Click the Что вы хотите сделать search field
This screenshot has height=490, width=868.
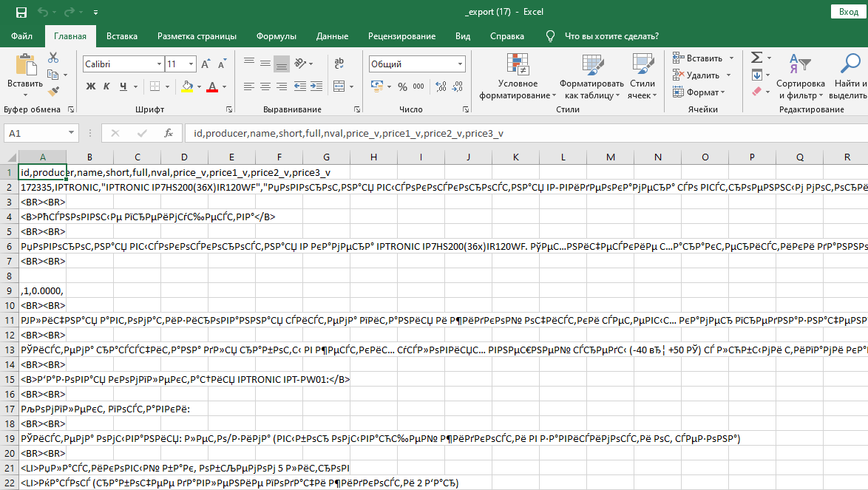coord(611,36)
